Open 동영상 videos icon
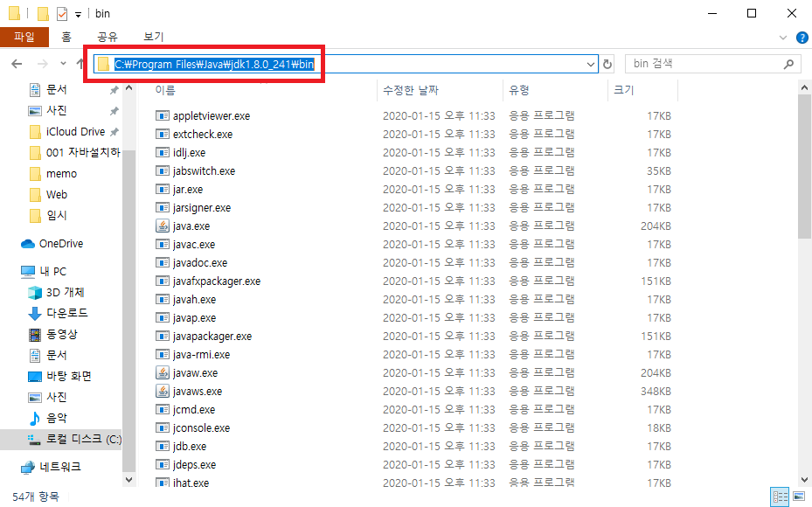This screenshot has height=507, width=812. click(35, 335)
